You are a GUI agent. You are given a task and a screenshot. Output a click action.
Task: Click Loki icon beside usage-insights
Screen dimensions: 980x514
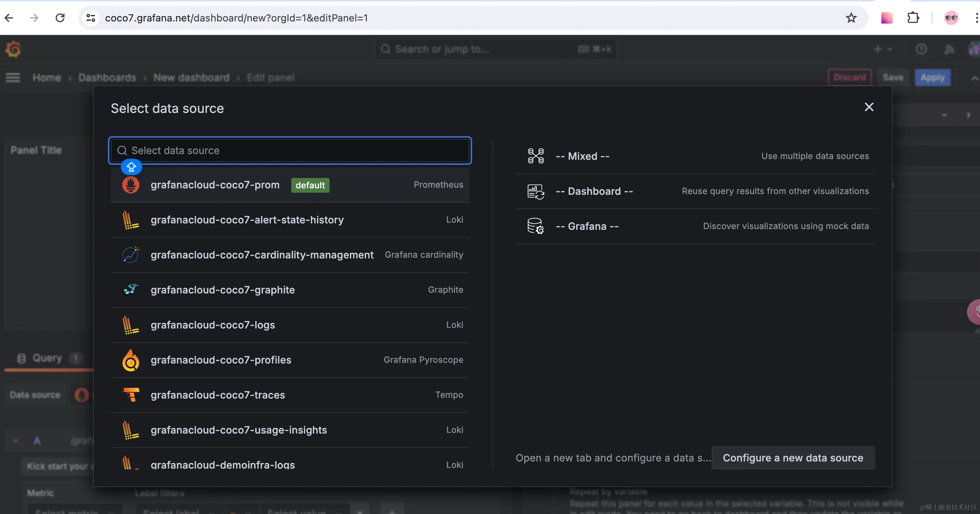click(130, 430)
